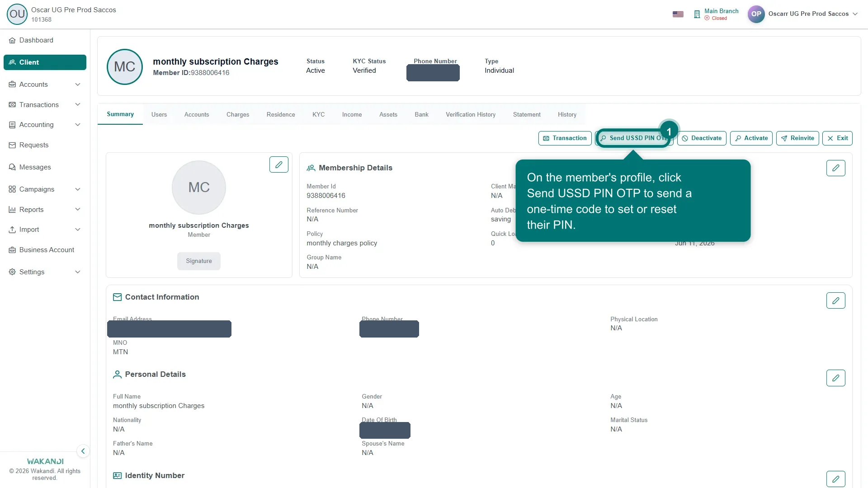Click the Activate button
This screenshot has width=868, height=488.
751,138
